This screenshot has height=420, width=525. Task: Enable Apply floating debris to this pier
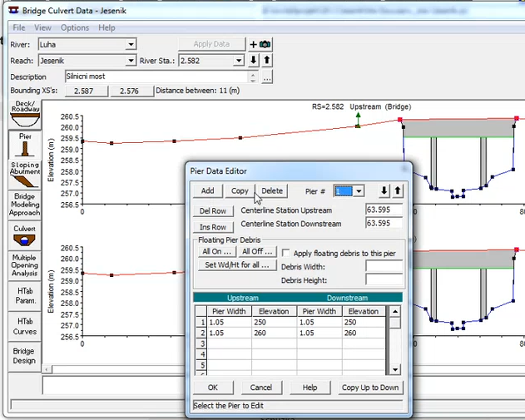(x=285, y=252)
